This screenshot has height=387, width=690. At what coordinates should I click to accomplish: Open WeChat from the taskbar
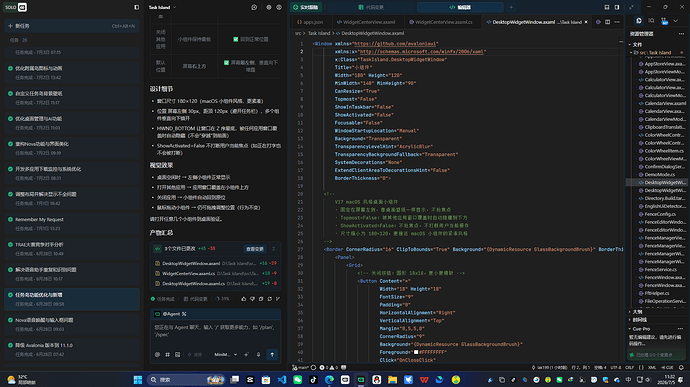[x=297, y=380]
